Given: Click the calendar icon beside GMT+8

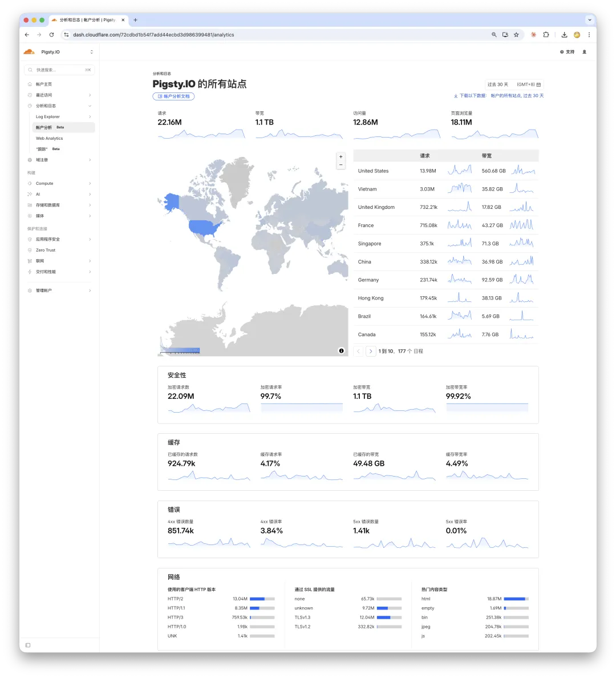Looking at the screenshot, I should [538, 84].
